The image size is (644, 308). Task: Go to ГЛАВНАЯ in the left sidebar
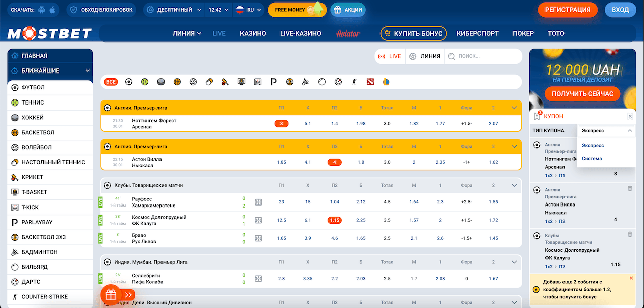click(x=50, y=56)
